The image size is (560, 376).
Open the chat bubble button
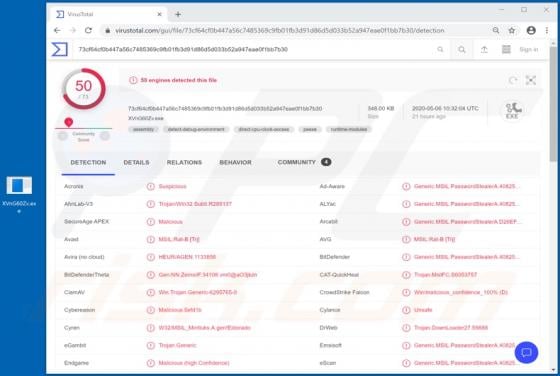526,352
